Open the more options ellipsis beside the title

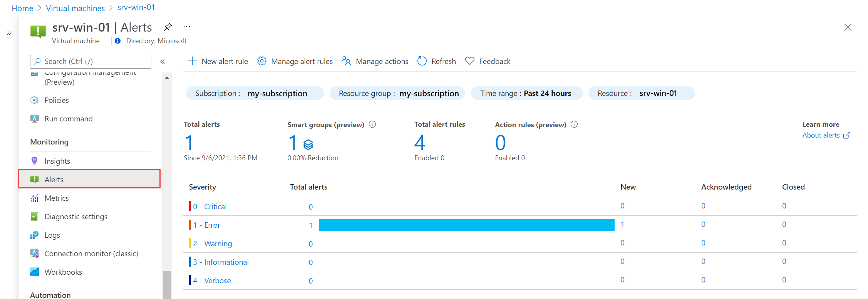[187, 27]
